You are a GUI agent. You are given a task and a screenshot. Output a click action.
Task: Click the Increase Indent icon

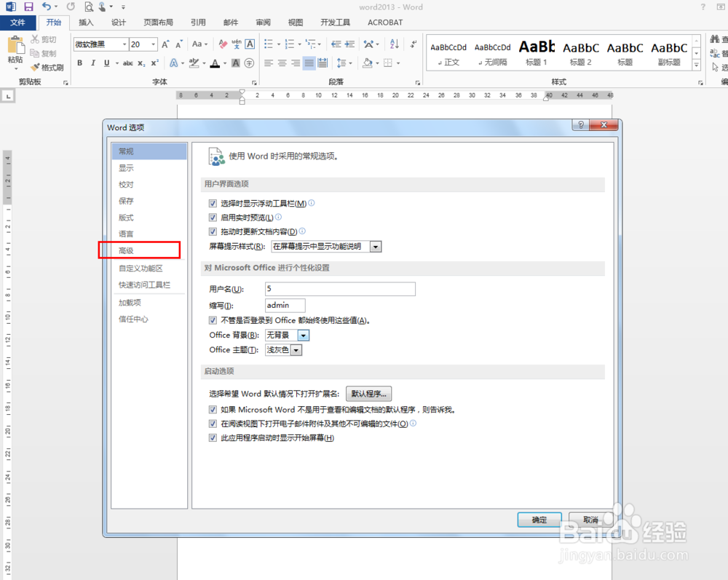pyautogui.click(x=349, y=44)
